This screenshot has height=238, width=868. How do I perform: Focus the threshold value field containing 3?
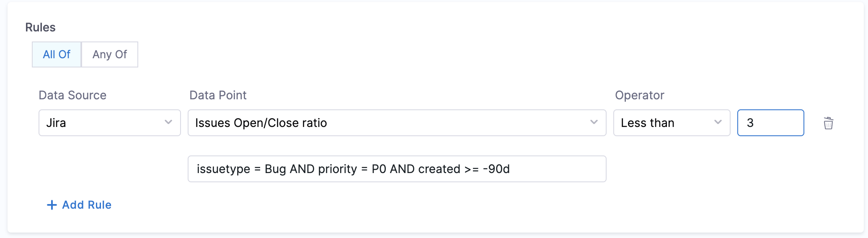point(770,123)
